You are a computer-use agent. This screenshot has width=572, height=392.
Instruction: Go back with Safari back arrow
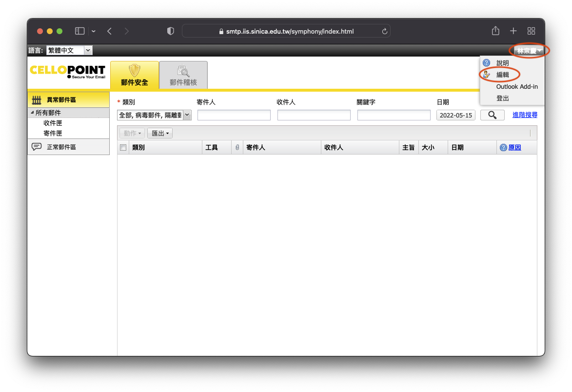point(109,31)
